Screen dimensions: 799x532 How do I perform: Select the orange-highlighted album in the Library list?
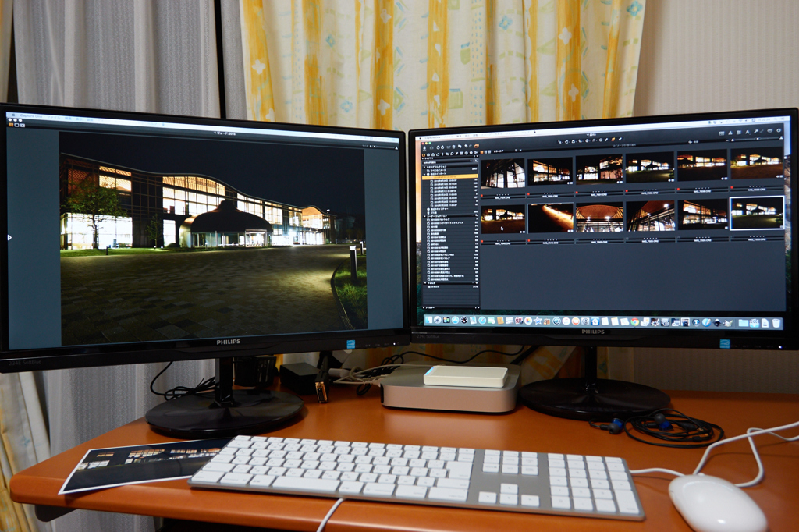point(451,177)
